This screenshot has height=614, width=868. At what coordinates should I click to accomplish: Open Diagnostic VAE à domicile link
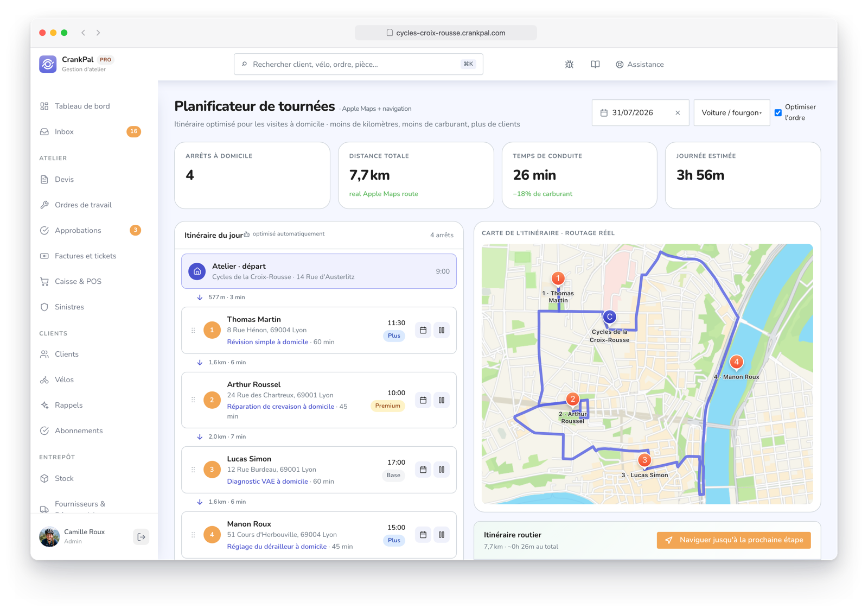pos(267,482)
